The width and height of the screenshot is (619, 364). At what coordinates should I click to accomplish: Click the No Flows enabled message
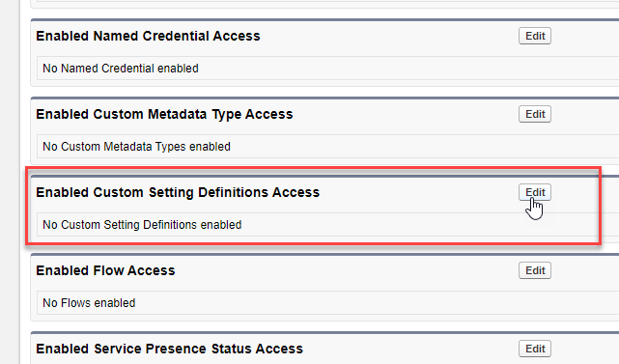click(89, 303)
